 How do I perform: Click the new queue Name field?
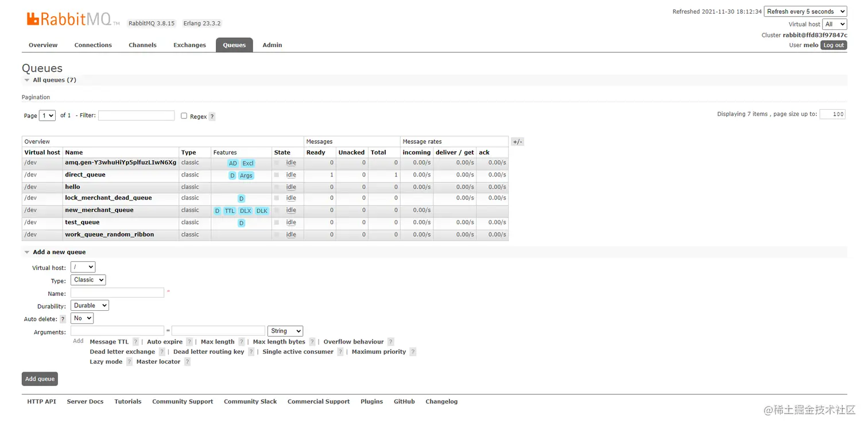pyautogui.click(x=117, y=293)
